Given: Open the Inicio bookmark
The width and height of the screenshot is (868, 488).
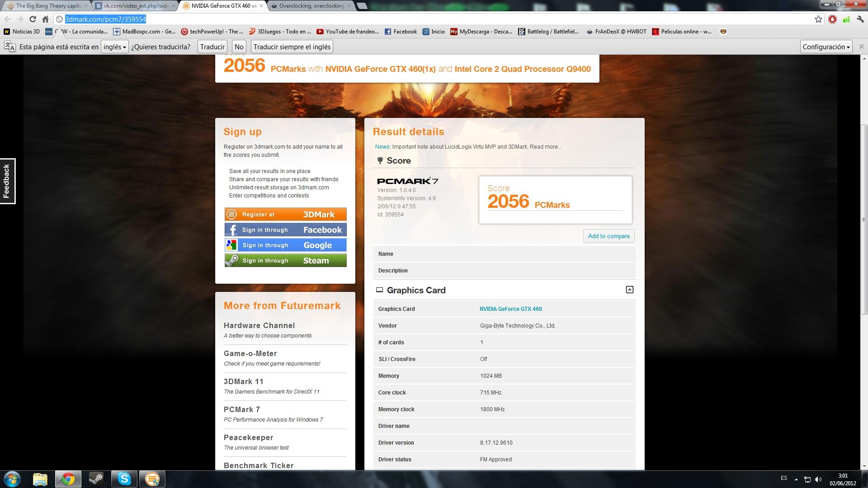Looking at the screenshot, I should [x=434, y=32].
